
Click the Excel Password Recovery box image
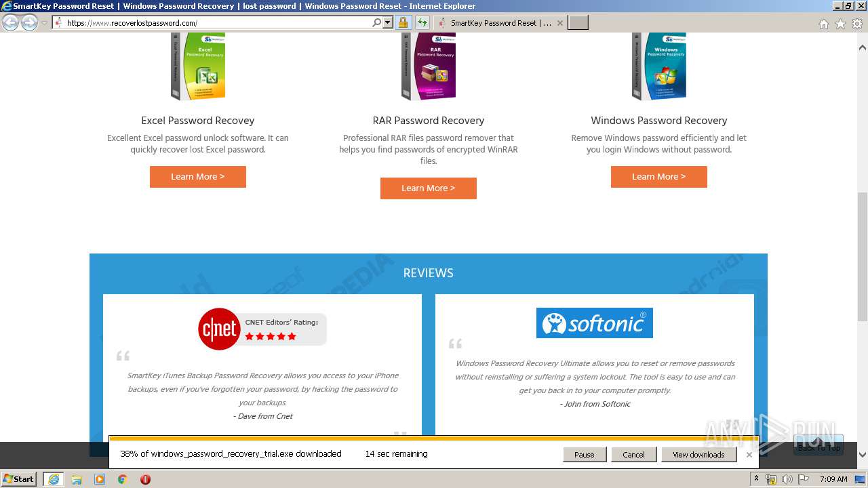coord(198,66)
